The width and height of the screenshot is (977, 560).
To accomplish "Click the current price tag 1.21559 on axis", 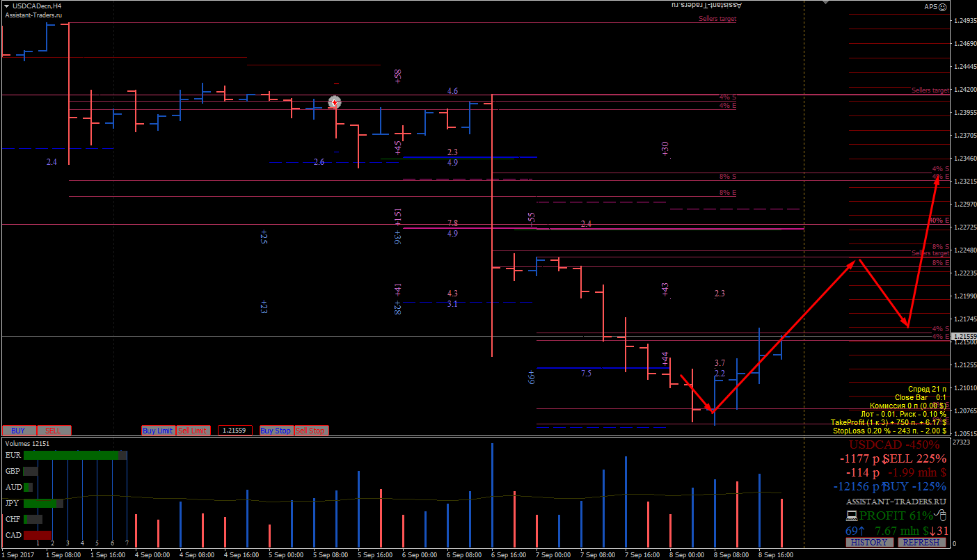I will (963, 336).
